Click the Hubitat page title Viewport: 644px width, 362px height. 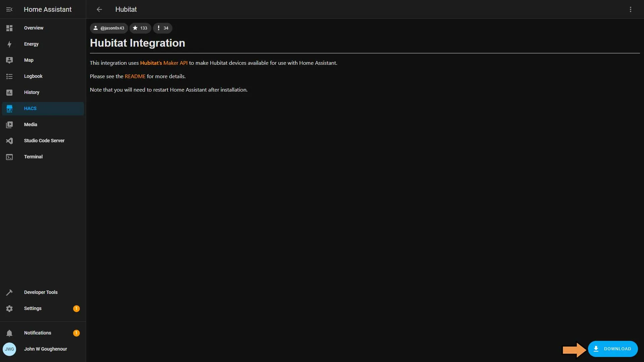126,9
